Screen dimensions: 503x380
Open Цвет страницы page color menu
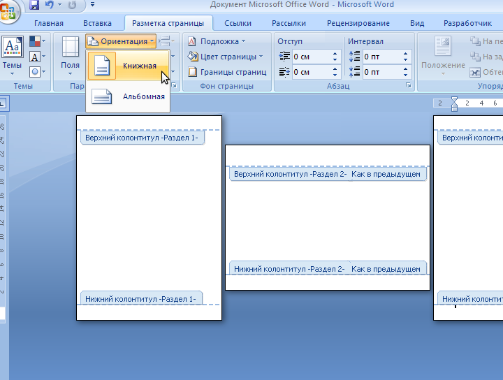coord(225,57)
